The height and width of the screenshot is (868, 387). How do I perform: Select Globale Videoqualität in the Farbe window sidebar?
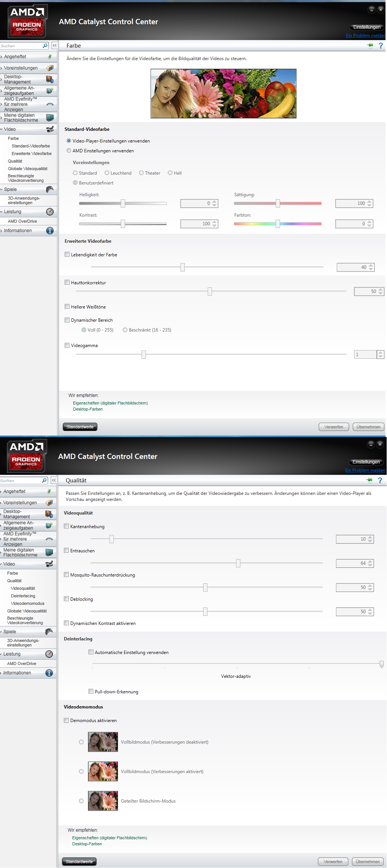point(28,169)
